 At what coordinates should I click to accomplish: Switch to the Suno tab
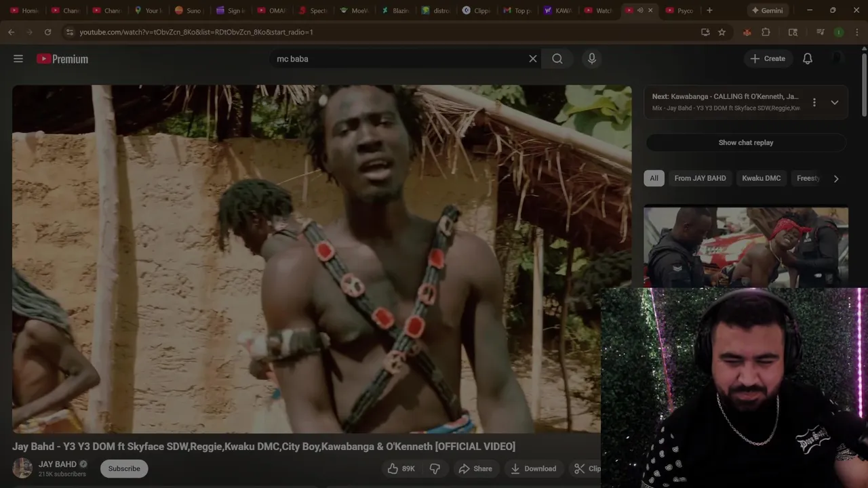pyautogui.click(x=189, y=10)
